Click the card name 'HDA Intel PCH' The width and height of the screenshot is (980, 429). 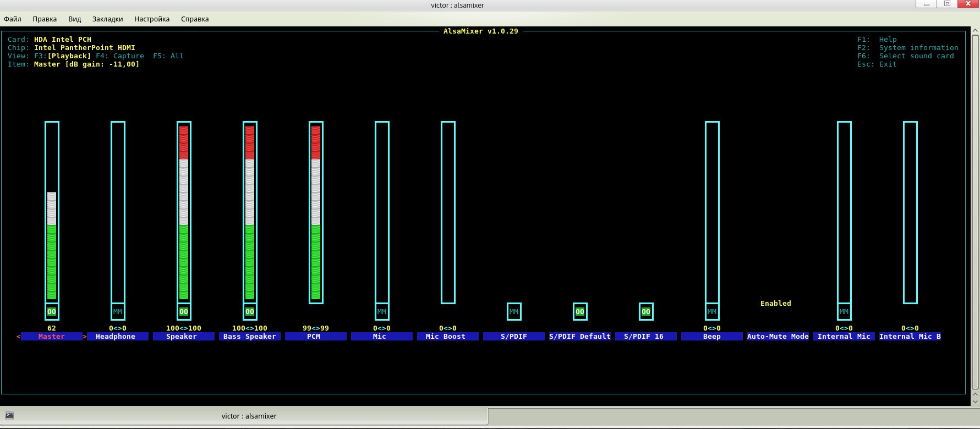[x=63, y=40]
